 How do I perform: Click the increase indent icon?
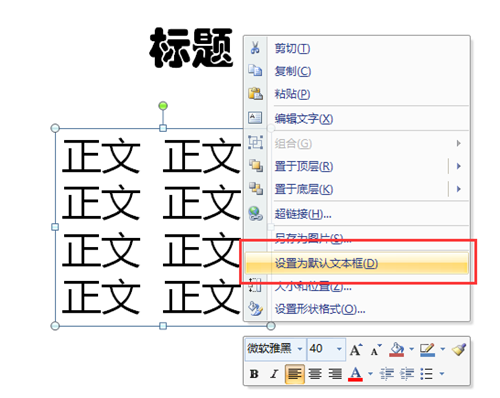tap(407, 374)
